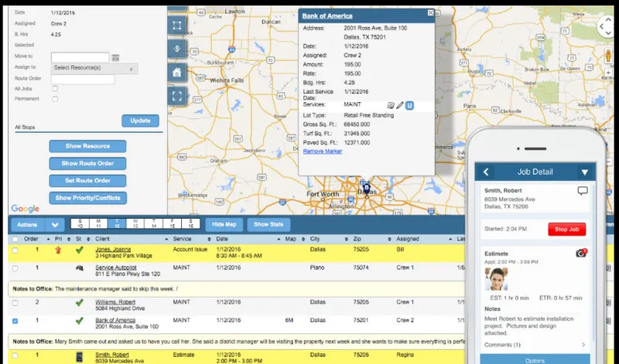The height and width of the screenshot is (364, 619).
Task: Click the home icon on map toolbar
Action: 177,73
